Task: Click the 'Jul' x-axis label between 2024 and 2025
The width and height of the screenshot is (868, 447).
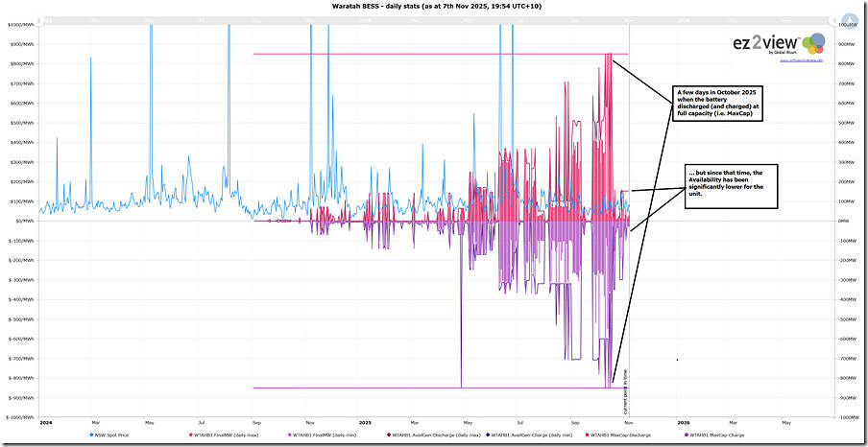Action: 204,423
